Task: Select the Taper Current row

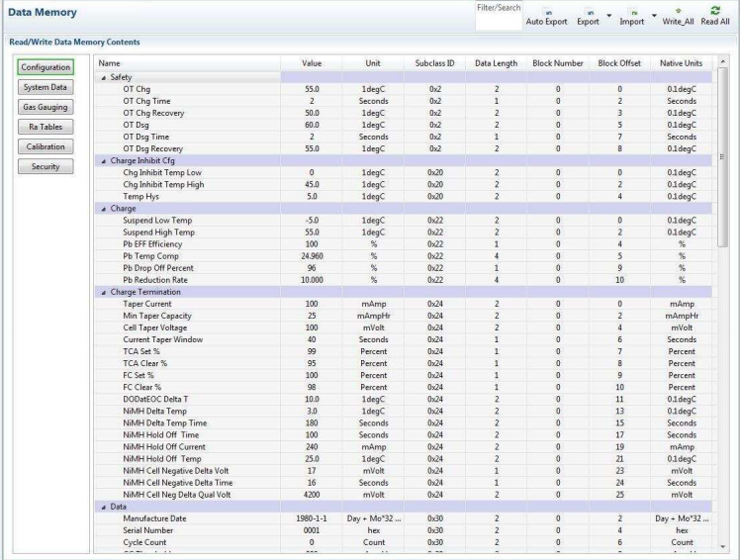Action: click(403, 304)
